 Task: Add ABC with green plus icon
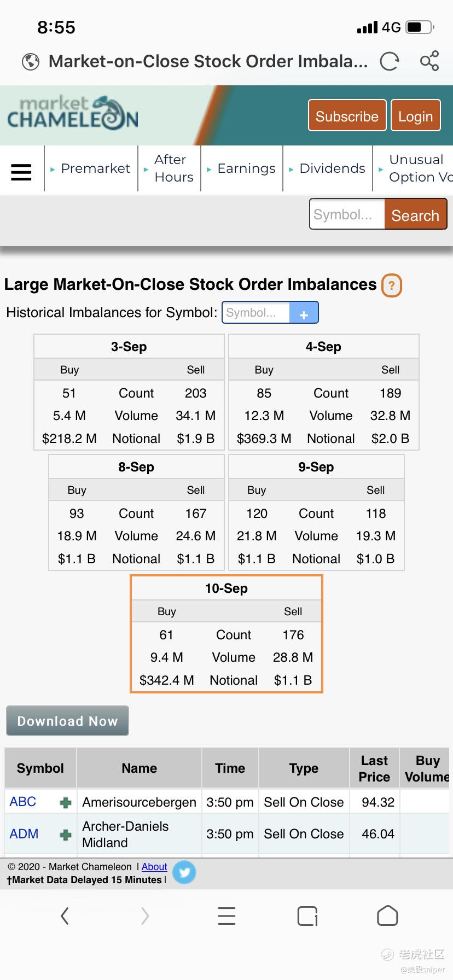point(66,802)
